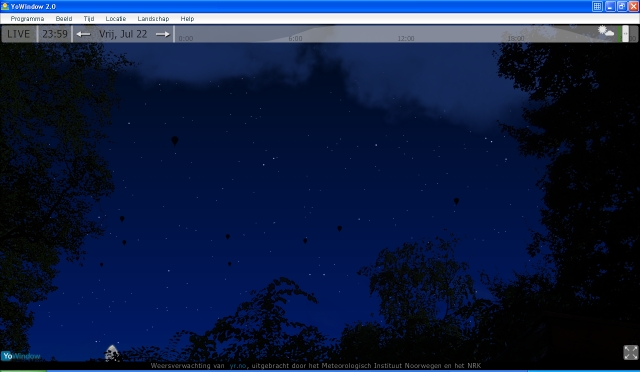Jump timeline to 18:00 marker
The height and width of the screenshot is (372, 640).
516,38
